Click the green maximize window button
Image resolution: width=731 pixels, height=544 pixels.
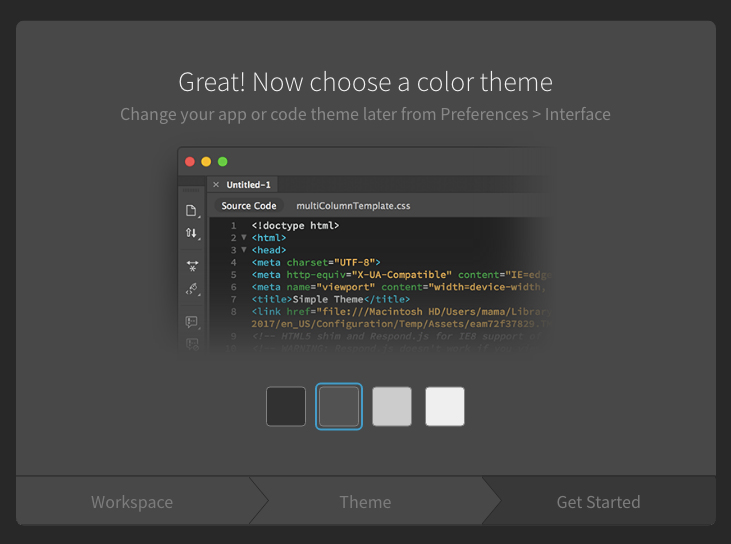coord(223,162)
